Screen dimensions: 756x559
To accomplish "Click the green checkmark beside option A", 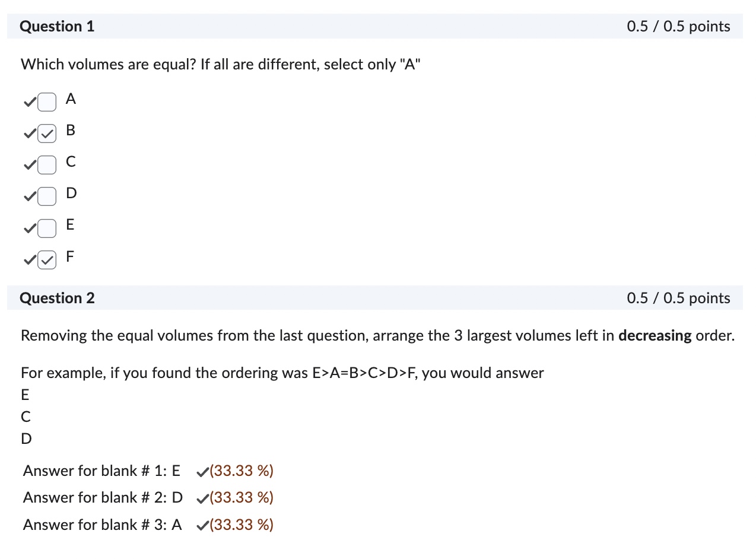I will [x=29, y=102].
